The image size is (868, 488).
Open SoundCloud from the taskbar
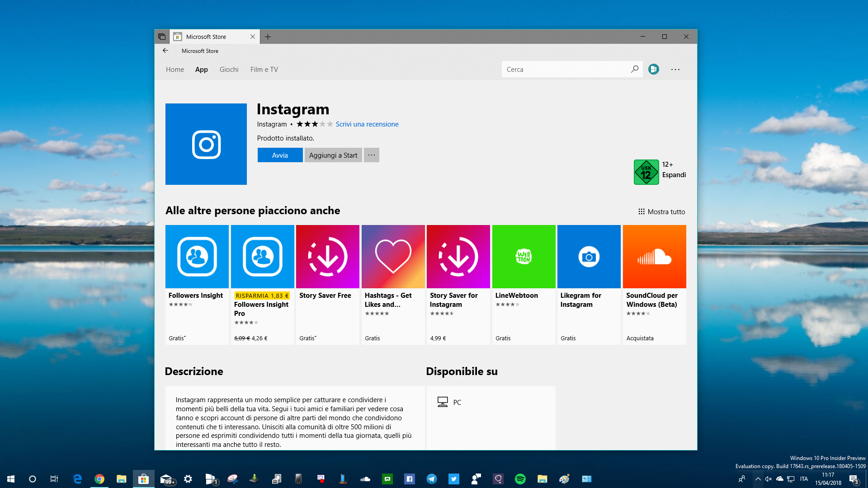(365, 479)
